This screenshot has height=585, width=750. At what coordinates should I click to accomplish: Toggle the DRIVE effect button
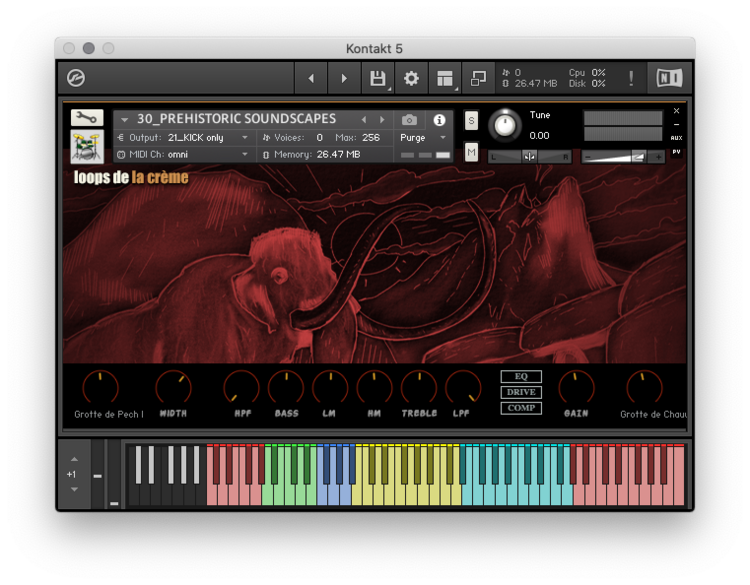pyautogui.click(x=521, y=392)
